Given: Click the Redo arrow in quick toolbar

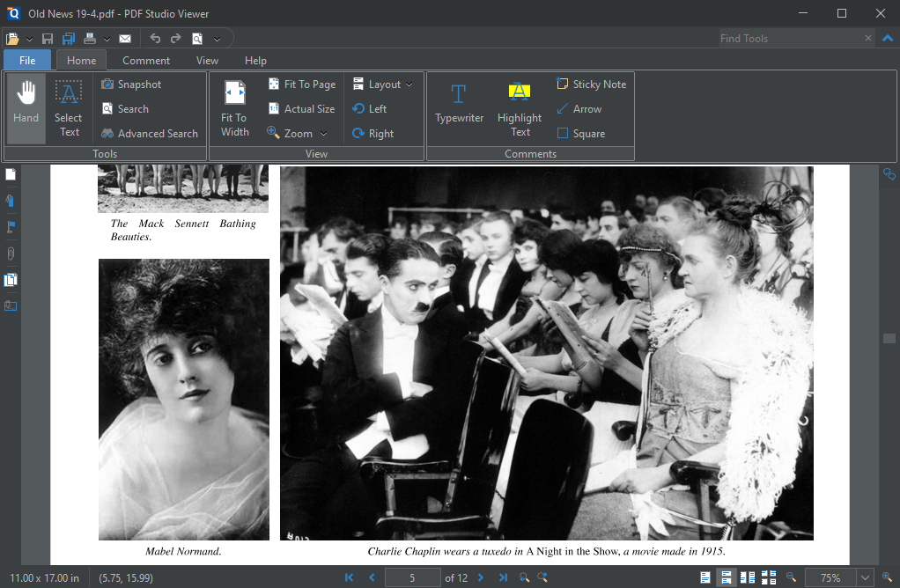Looking at the screenshot, I should (x=175, y=38).
